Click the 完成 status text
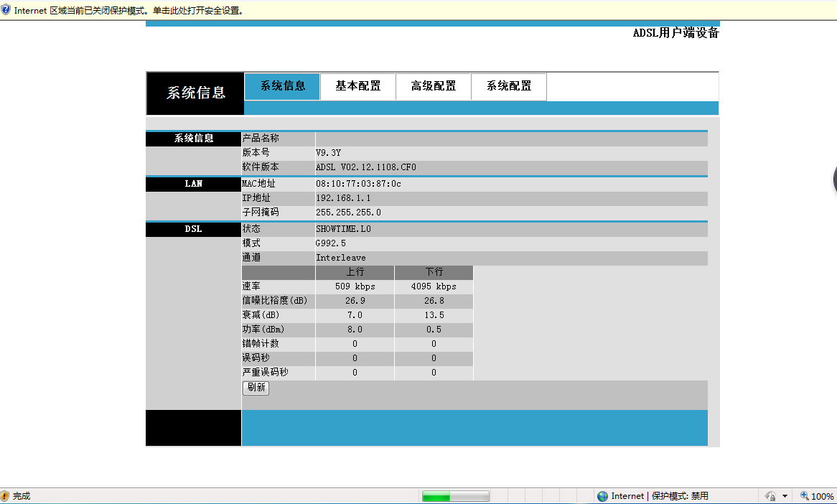Image resolution: width=837 pixels, height=504 pixels. tap(22, 496)
